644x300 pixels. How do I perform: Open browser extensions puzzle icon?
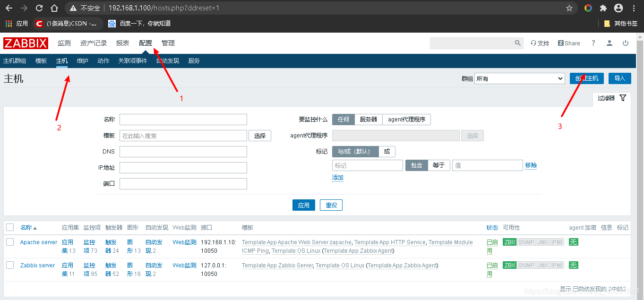(603, 8)
